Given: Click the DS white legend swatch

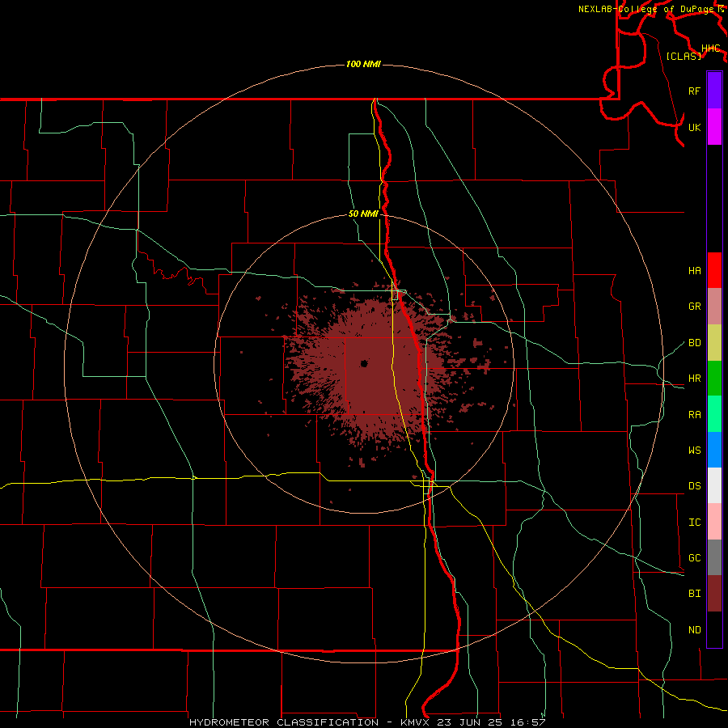Looking at the screenshot, I should tap(714, 485).
